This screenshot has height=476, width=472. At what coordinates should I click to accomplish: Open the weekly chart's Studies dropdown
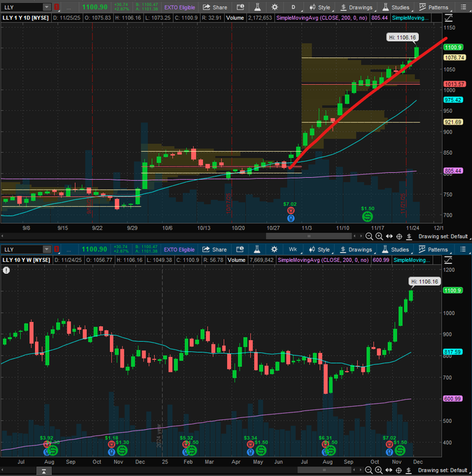(x=396, y=249)
